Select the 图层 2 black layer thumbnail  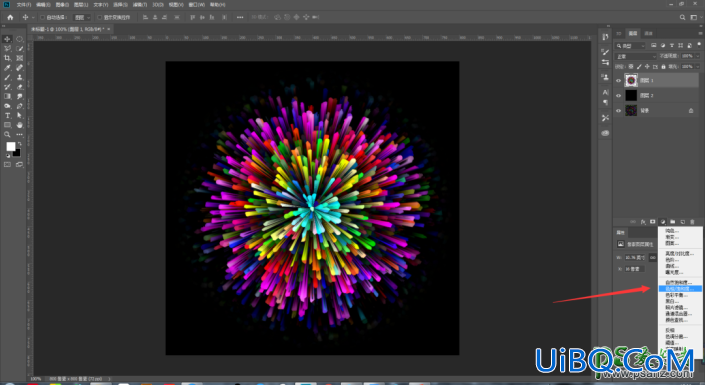click(x=631, y=95)
